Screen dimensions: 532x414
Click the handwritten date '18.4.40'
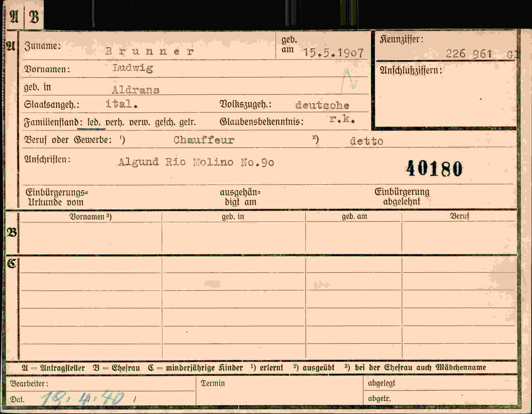pyautogui.click(x=83, y=398)
